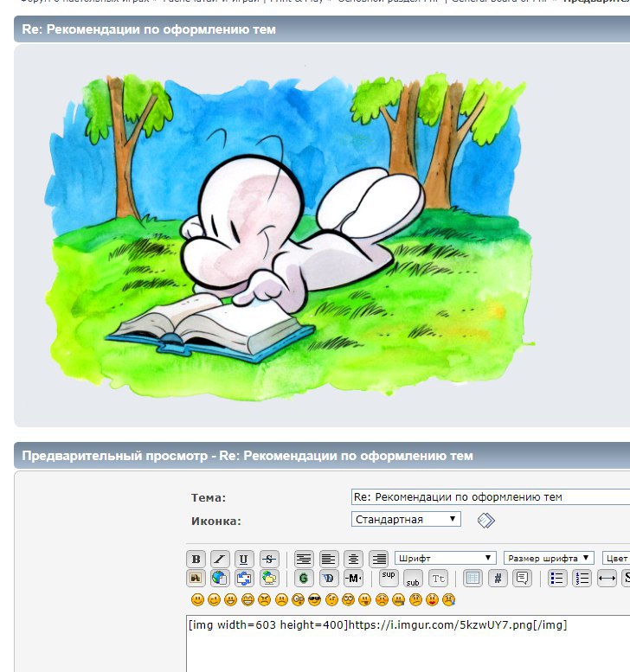Open the Стандартная icon dropdown
Image resolution: width=630 pixels, height=672 pixels.
click(406, 519)
